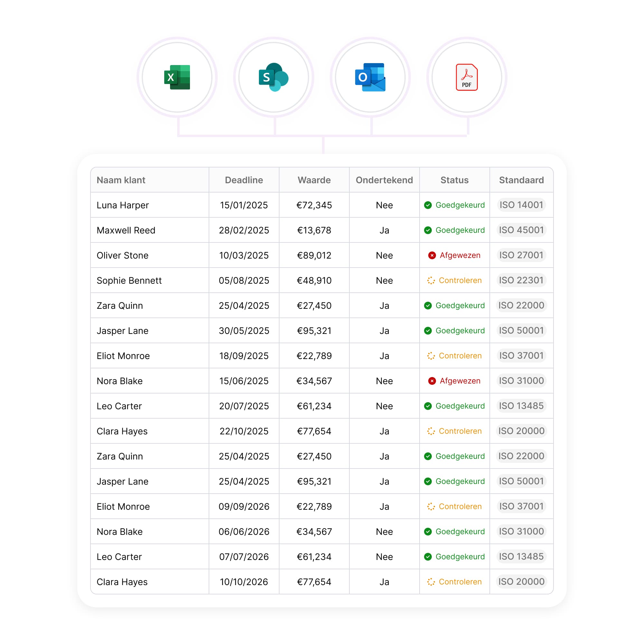Image resolution: width=644 pixels, height=644 pixels.
Task: Click the ISO 27001 badge
Action: tap(521, 255)
